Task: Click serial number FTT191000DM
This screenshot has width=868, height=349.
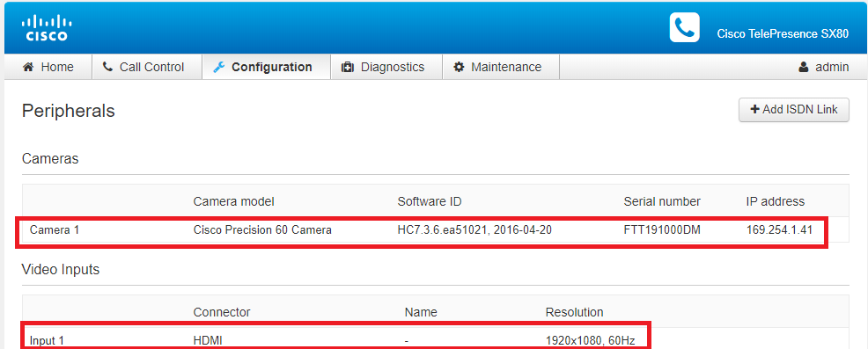Action: point(662,229)
